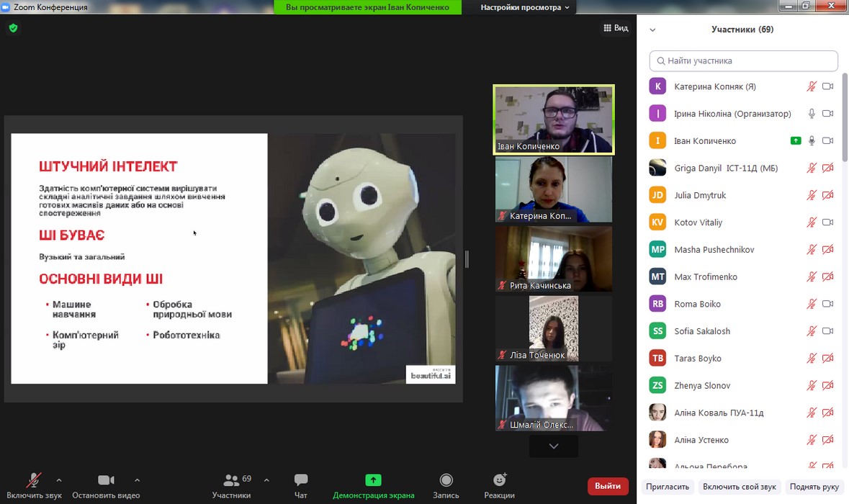849x504 pixels.
Task: Expand audio options arrow beside Включить звук
Action: click(x=59, y=480)
